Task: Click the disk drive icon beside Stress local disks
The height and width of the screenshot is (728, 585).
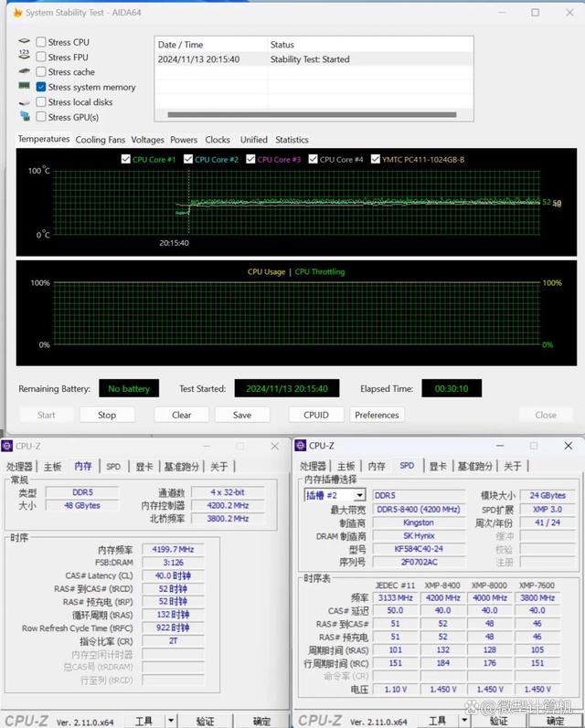Action: (x=25, y=102)
